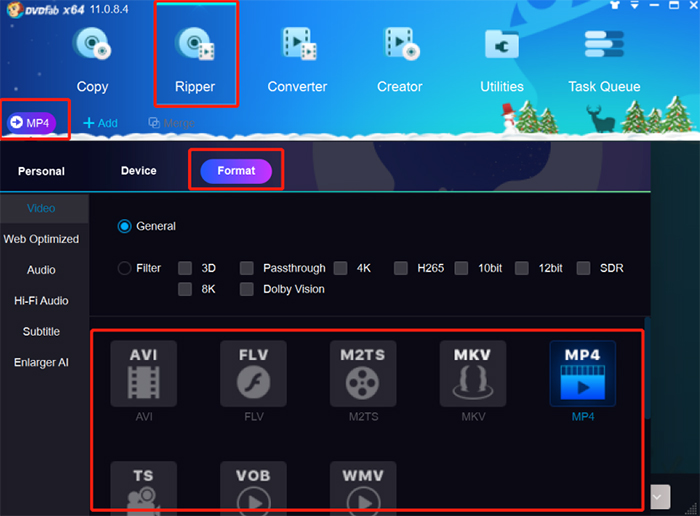The image size is (700, 516).
Task: Select the FLV format icon
Action: (x=254, y=374)
